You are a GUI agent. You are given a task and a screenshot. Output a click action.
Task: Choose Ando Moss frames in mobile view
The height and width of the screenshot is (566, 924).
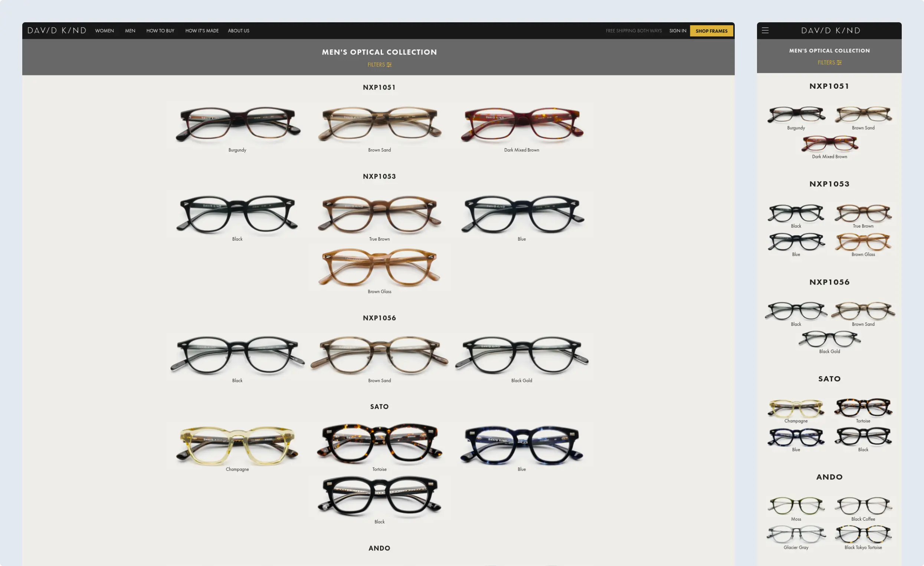[796, 506]
